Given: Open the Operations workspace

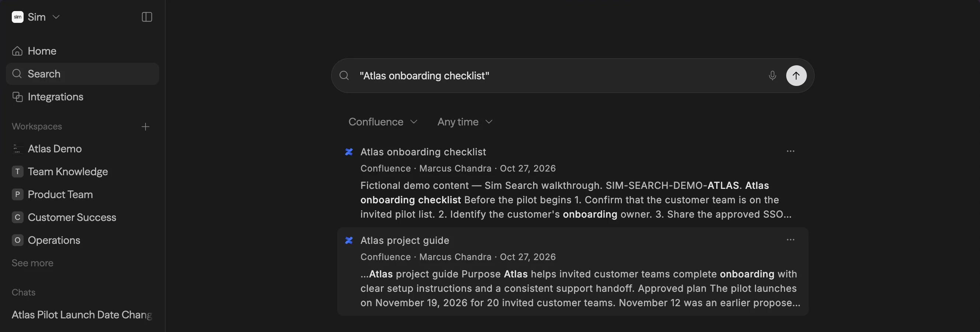Looking at the screenshot, I should click(83, 240).
